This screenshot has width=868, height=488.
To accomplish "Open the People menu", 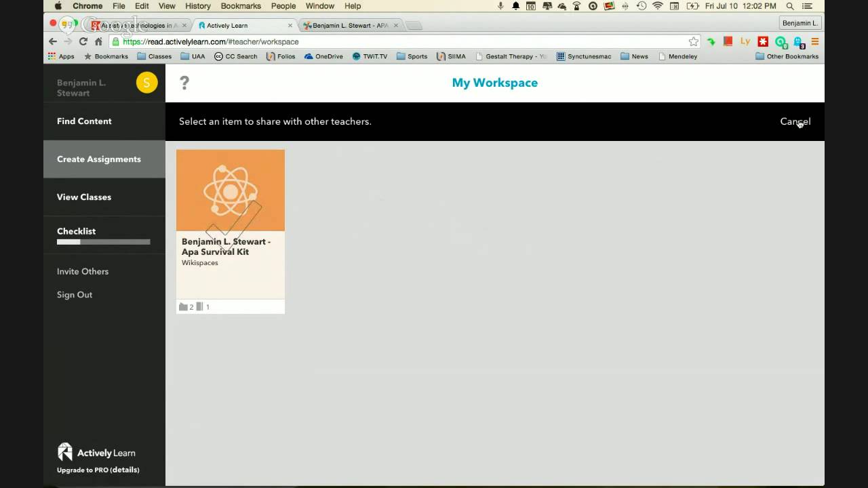I will (283, 6).
